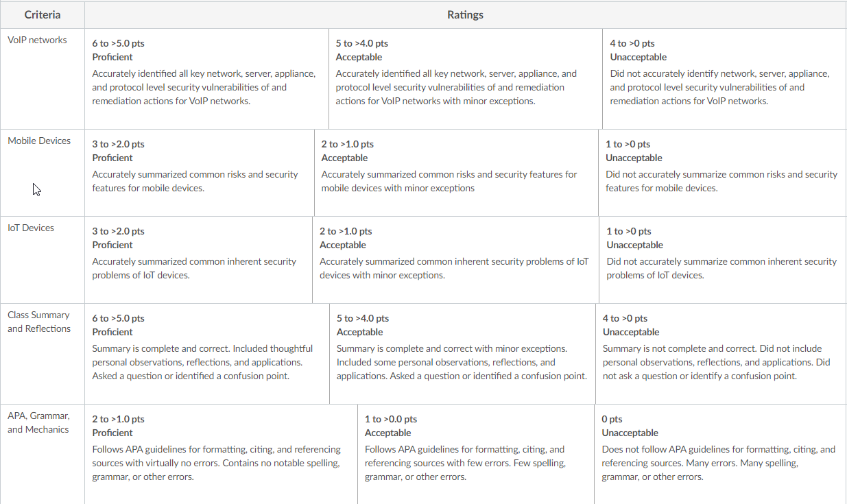This screenshot has height=504, width=847.
Task: Select Mobile Devices Unacceptable rating
Action: click(722, 173)
